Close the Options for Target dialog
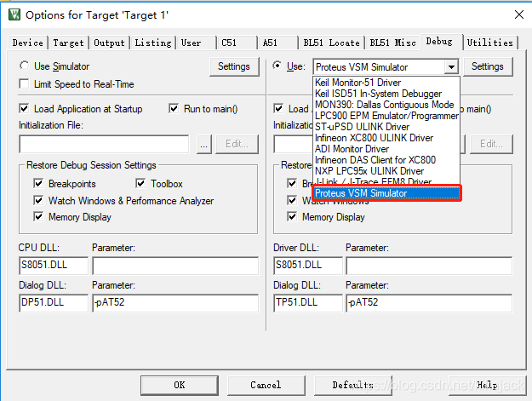The height and width of the screenshot is (401, 532). coord(518,14)
